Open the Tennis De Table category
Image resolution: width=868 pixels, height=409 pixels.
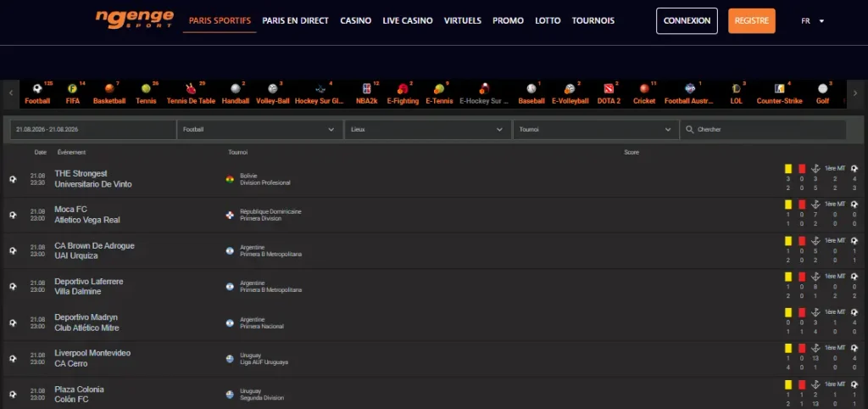[191, 93]
